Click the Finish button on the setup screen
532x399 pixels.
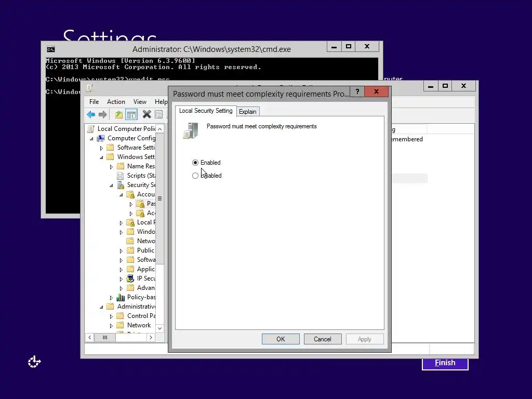(x=445, y=363)
